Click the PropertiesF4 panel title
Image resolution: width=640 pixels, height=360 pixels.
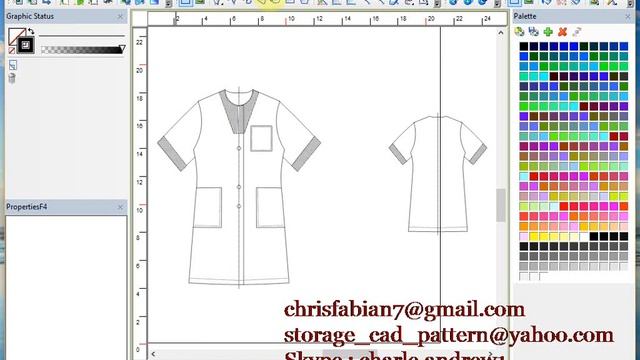point(27,207)
